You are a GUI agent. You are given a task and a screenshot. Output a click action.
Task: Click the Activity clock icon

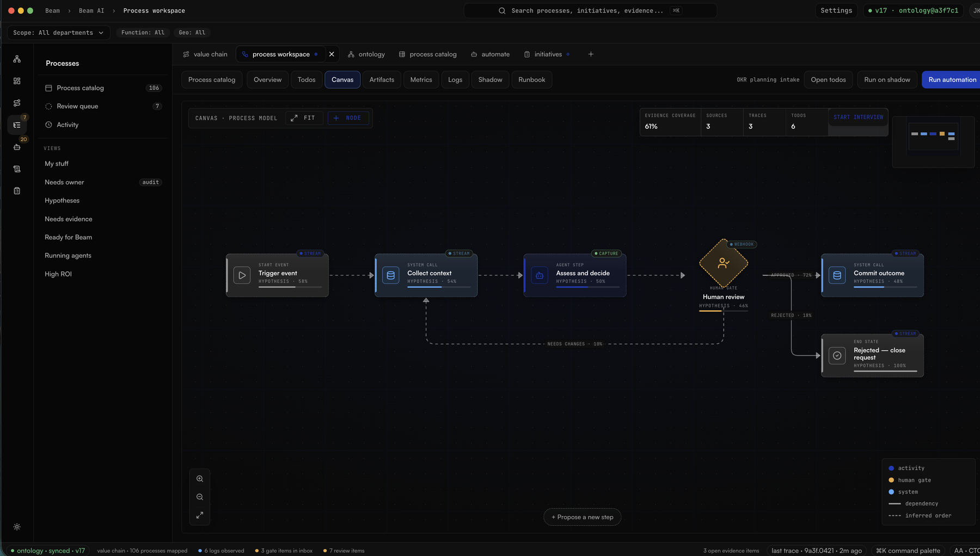[x=48, y=125]
